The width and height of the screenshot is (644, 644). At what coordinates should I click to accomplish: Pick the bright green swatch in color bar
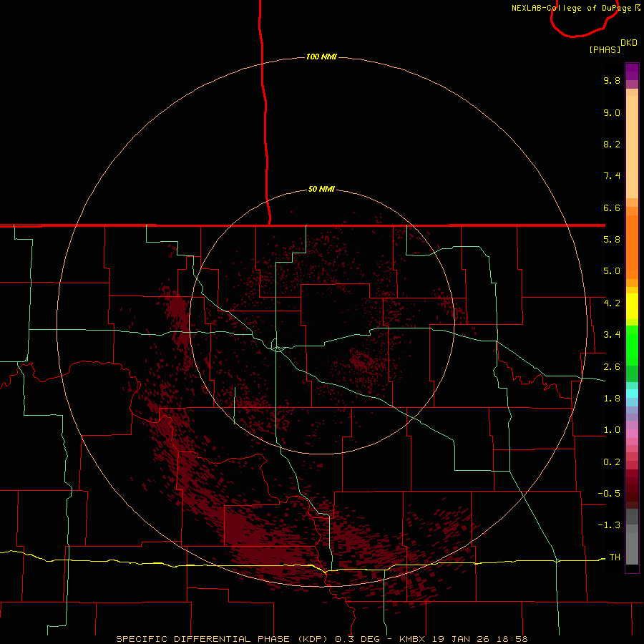pyautogui.click(x=632, y=345)
